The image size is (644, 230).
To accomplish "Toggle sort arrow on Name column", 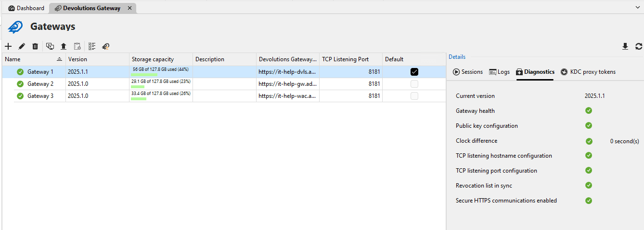I will (x=59, y=59).
